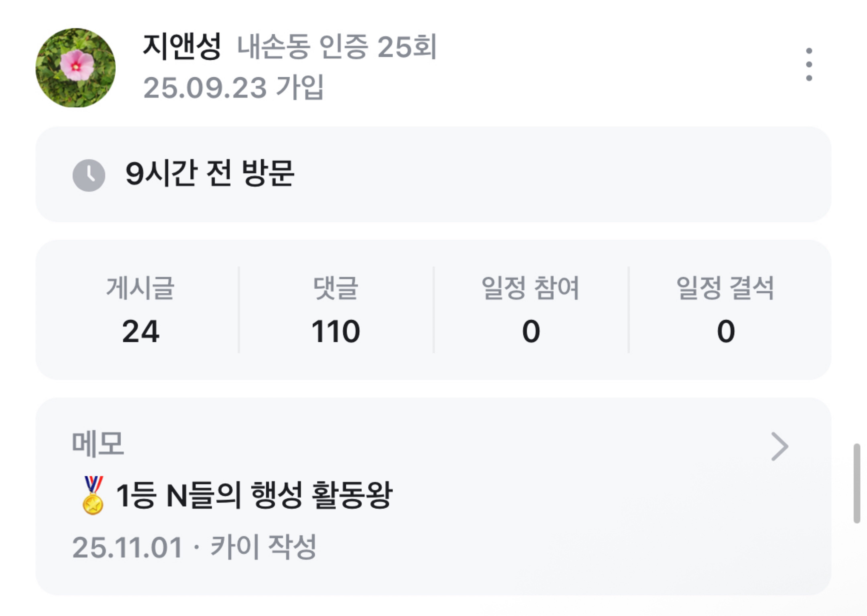Click the 25.09.23 가입 join date
Screen dimensions: 867x616
233,87
